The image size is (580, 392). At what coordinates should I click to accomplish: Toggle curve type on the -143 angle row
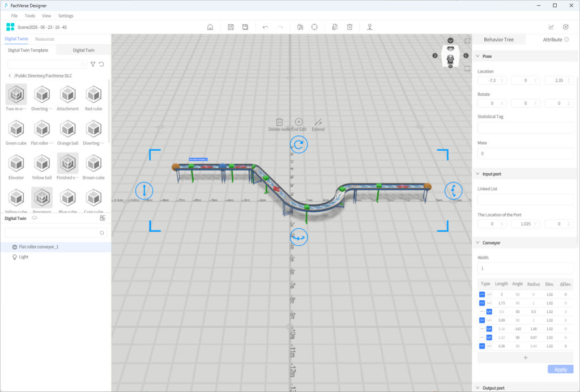489,329
